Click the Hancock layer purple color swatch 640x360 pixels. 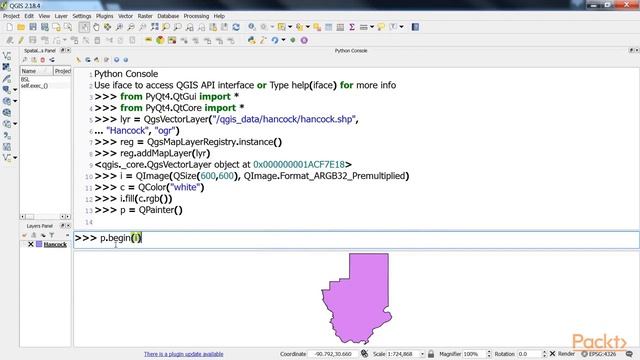pos(39,244)
